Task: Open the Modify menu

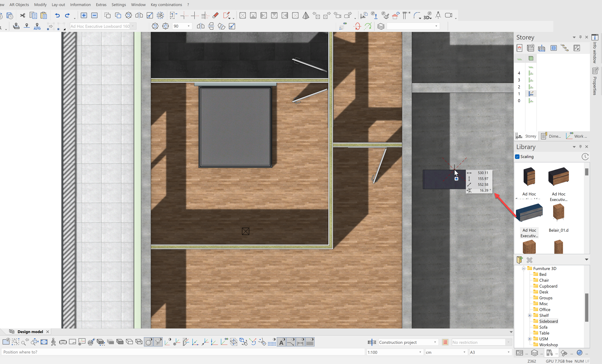Action: (40, 5)
